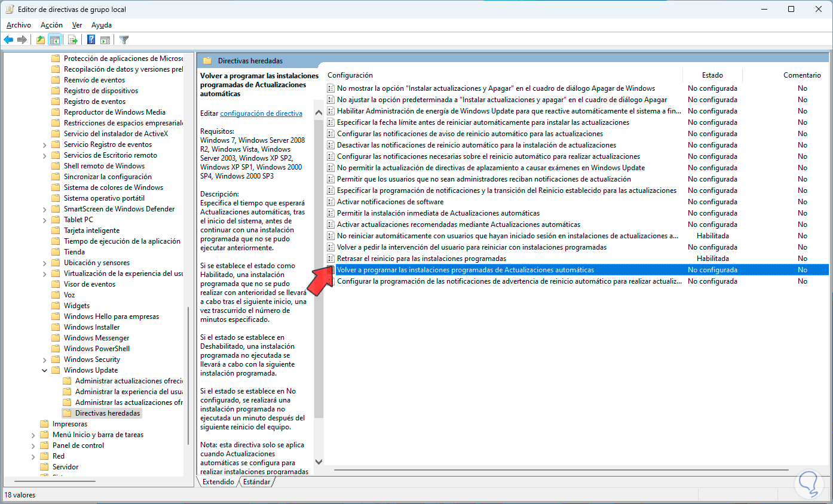
Task: Switch to the Estándar tab
Action: click(x=257, y=481)
